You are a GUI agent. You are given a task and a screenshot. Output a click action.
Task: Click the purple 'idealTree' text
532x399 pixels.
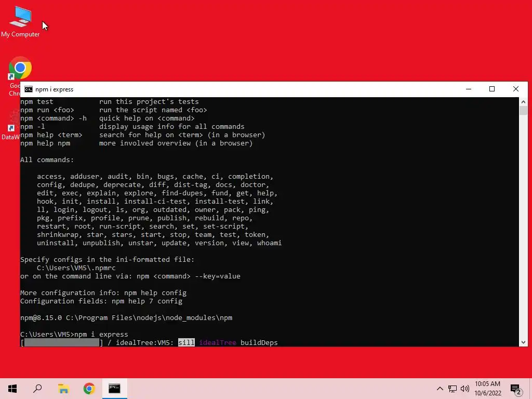pos(218,343)
